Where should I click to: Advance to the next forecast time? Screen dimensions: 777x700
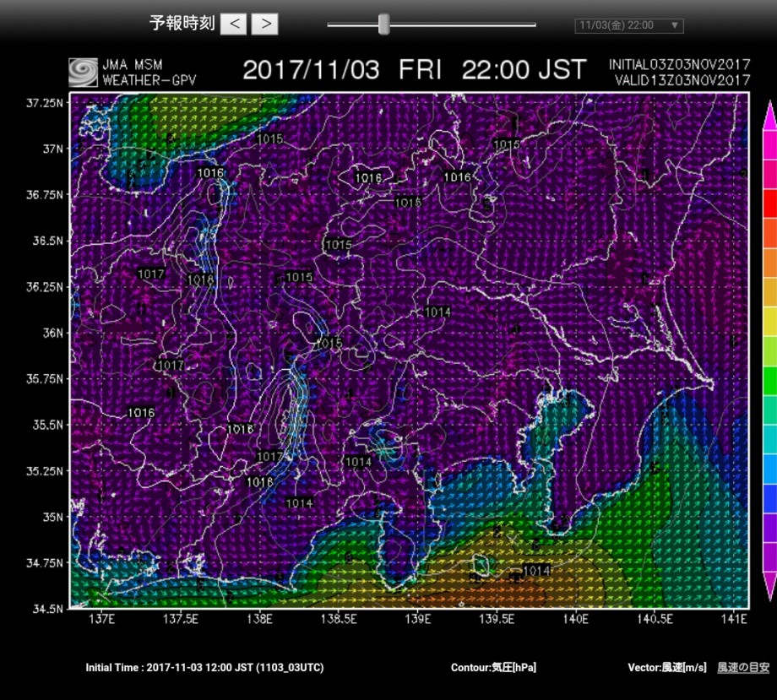pos(264,24)
